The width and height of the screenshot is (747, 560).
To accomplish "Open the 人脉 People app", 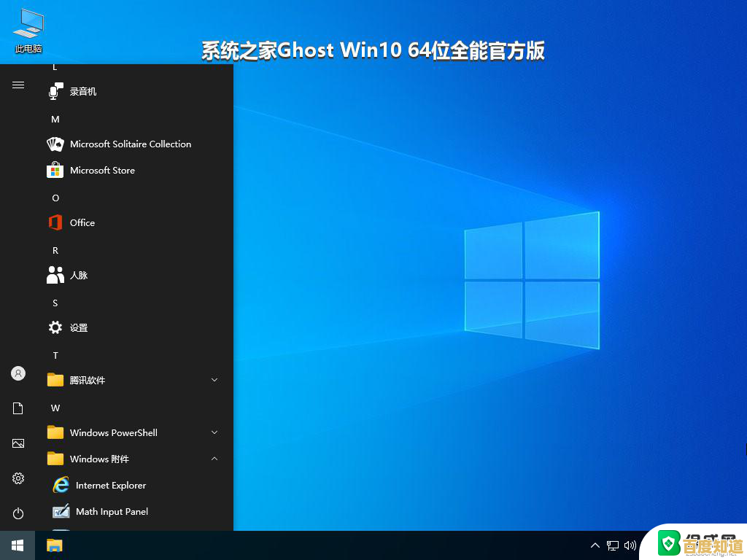I will (79, 275).
